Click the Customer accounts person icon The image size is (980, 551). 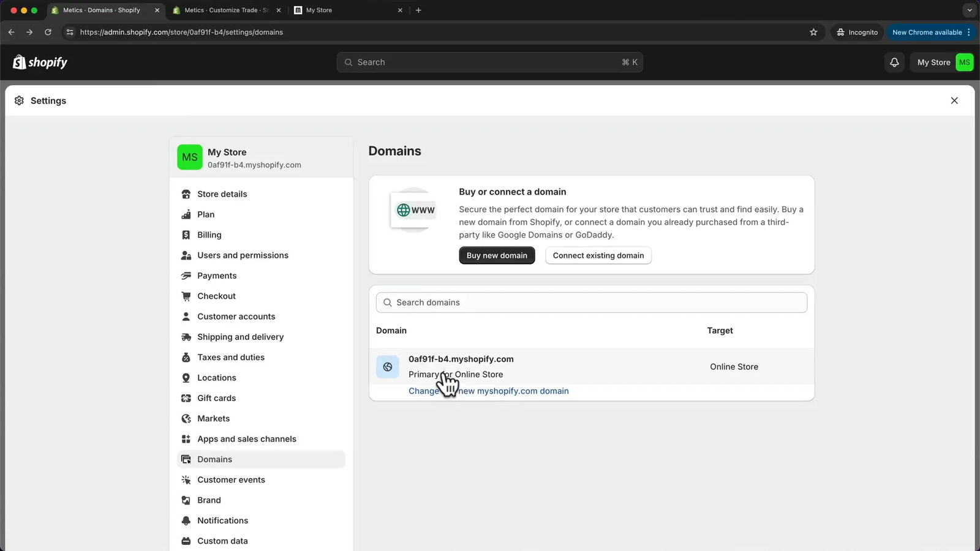point(186,317)
